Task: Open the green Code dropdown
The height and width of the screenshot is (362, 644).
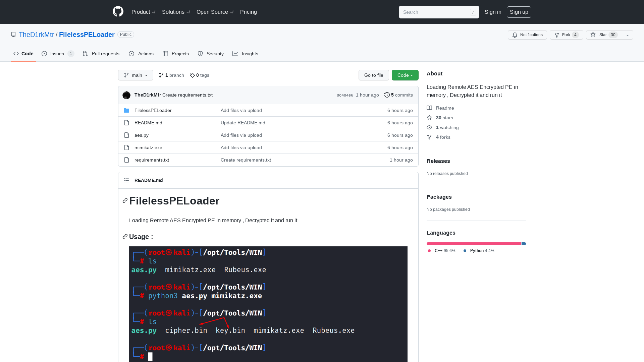Action: [x=405, y=75]
